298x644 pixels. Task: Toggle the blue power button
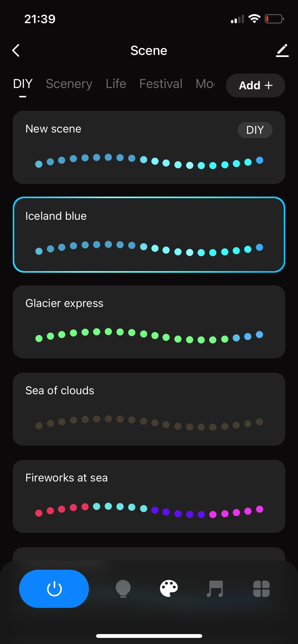pyautogui.click(x=54, y=589)
